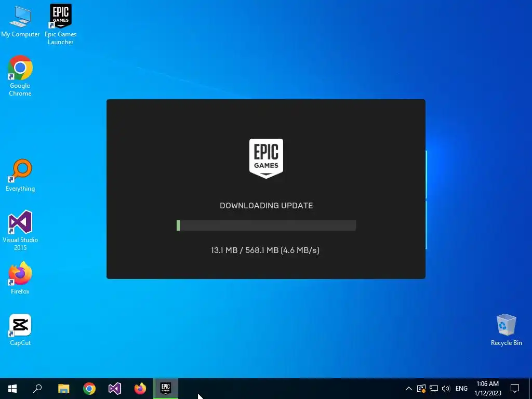The height and width of the screenshot is (399, 532).
Task: Click the Epic Games taskbar button
Action: [166, 389]
